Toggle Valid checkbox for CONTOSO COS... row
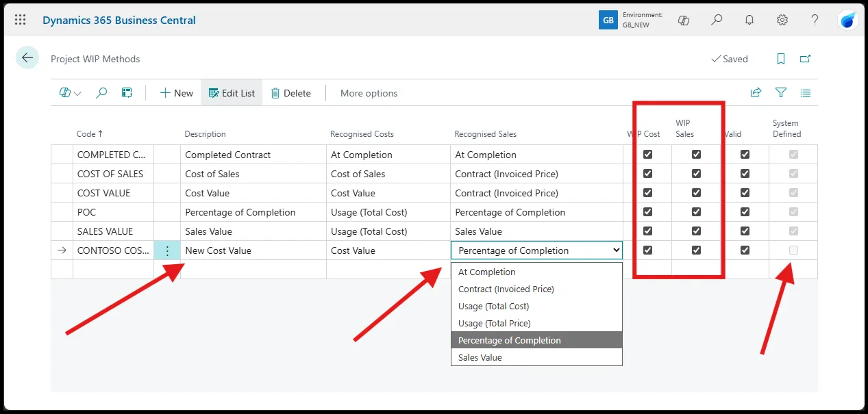The width and height of the screenshot is (868, 414). tap(745, 250)
